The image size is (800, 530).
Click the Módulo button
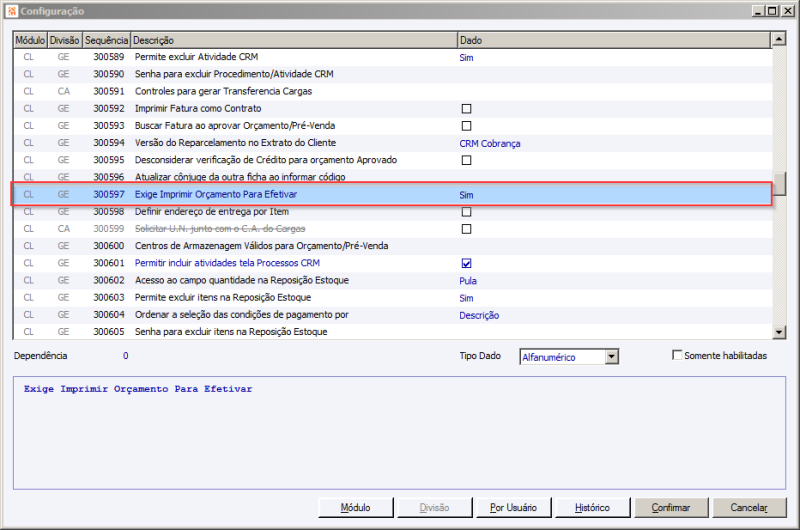pyautogui.click(x=356, y=508)
